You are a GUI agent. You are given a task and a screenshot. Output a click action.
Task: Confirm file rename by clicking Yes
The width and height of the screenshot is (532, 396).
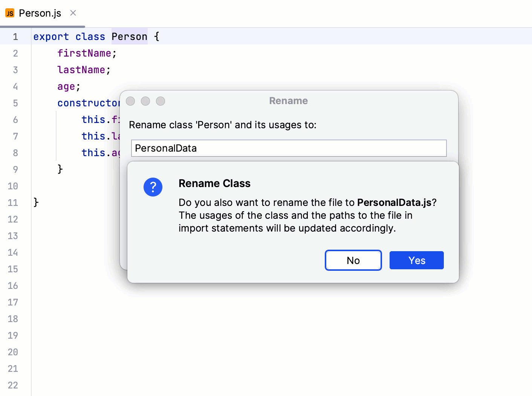[x=416, y=260]
